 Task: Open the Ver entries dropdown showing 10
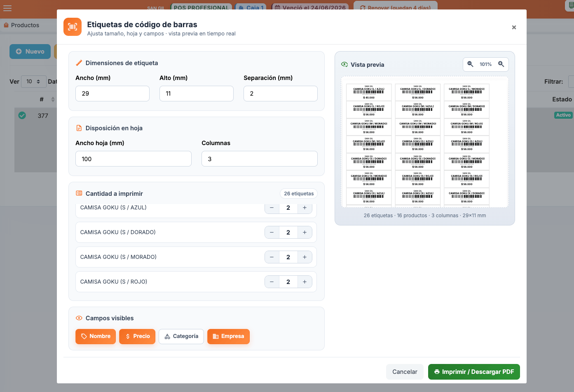click(x=33, y=82)
